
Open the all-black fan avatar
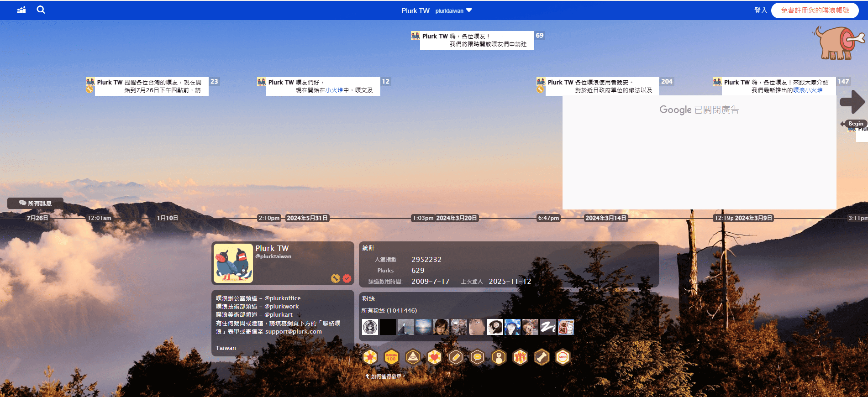(388, 327)
